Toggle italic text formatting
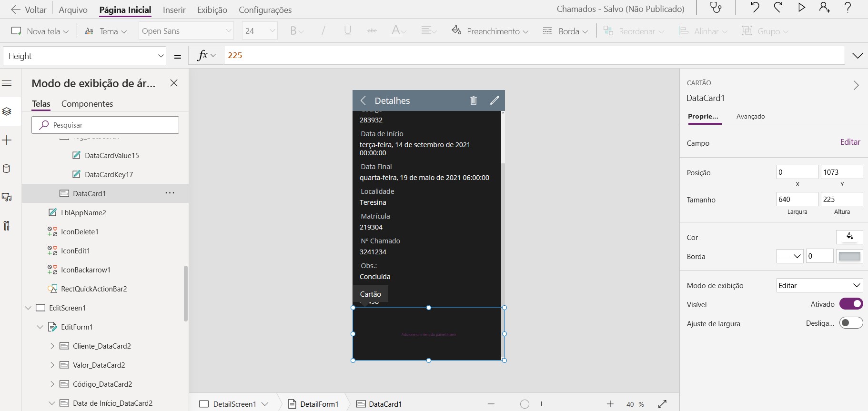Screen dimensions: 868x411 323,31
